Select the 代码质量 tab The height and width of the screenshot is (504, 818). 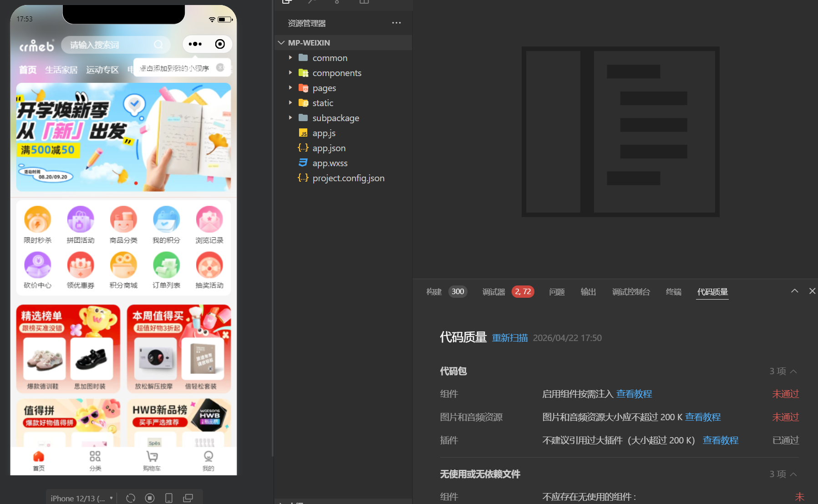(712, 292)
